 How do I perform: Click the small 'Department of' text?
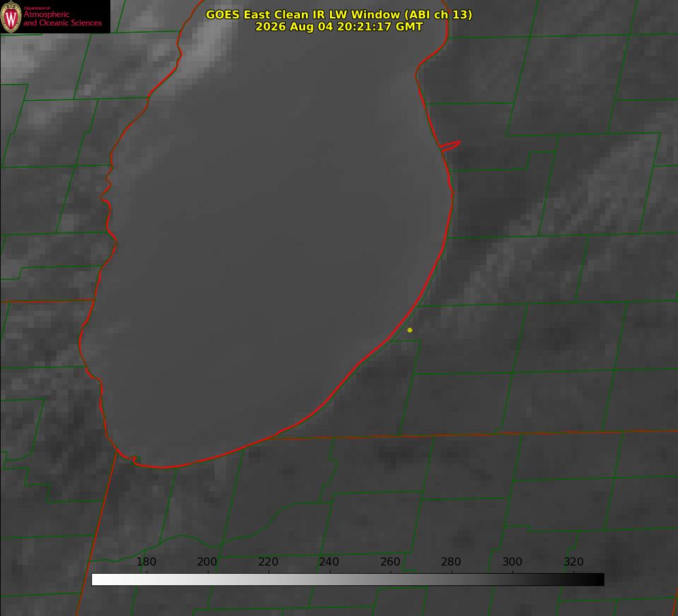(37, 8)
